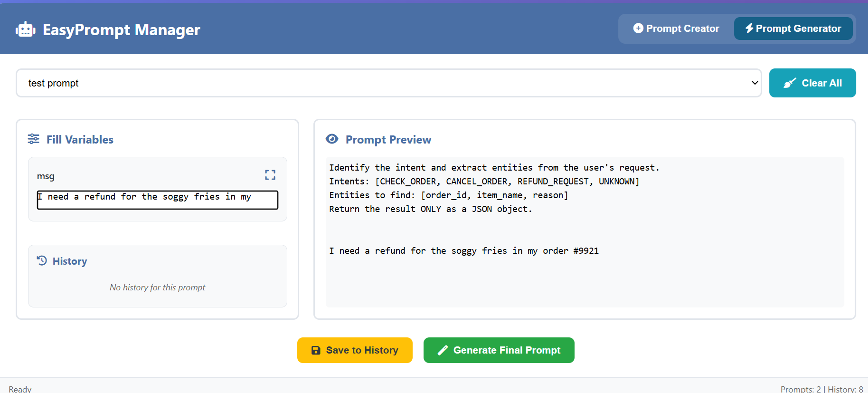Click the plus icon in Prompt Creator
868x393 pixels.
(x=638, y=29)
